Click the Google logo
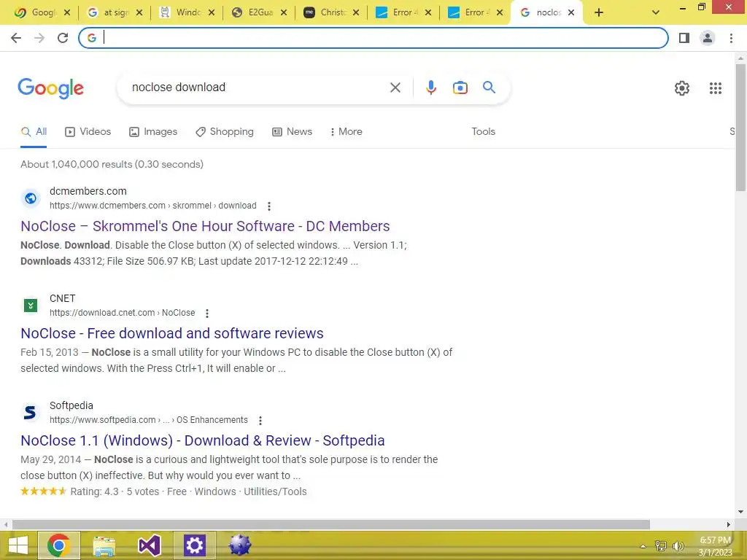The width and height of the screenshot is (747, 560). click(x=51, y=88)
